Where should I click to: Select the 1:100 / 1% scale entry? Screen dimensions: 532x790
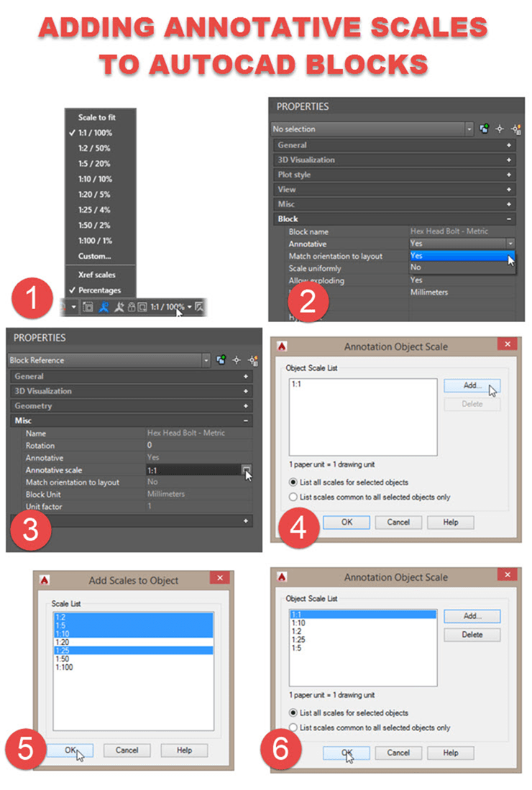(95, 241)
